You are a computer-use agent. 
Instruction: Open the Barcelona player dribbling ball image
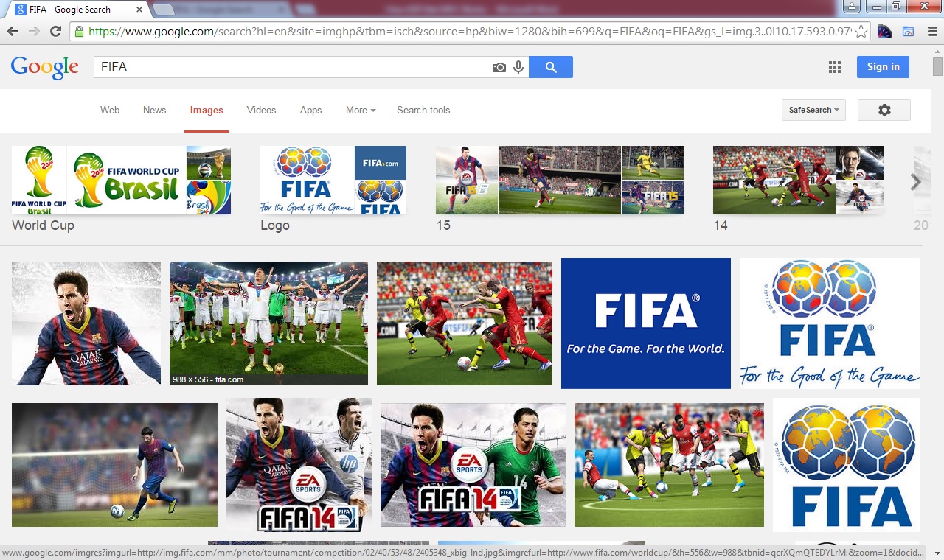114,465
